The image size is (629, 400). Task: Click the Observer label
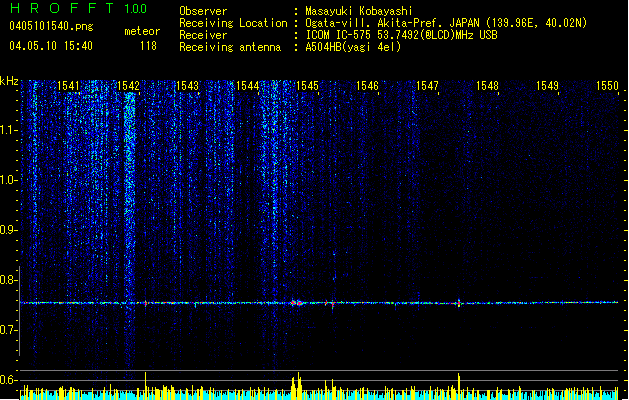click(x=203, y=11)
